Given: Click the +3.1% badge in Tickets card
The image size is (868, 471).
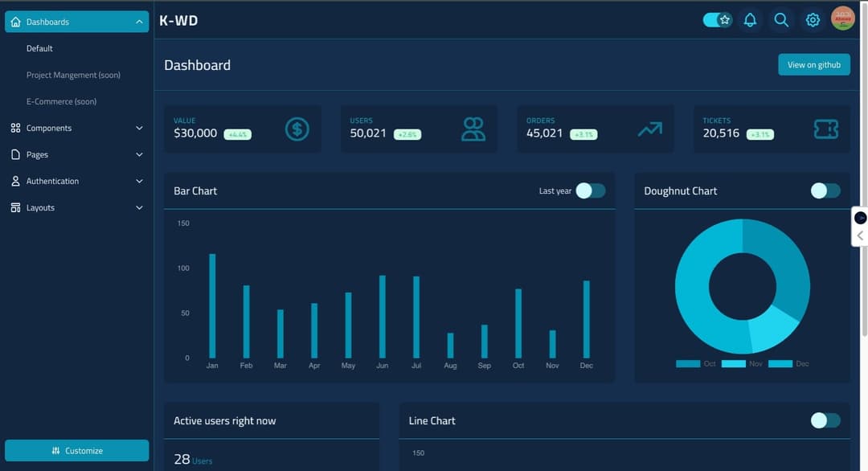Looking at the screenshot, I should click(x=760, y=134).
